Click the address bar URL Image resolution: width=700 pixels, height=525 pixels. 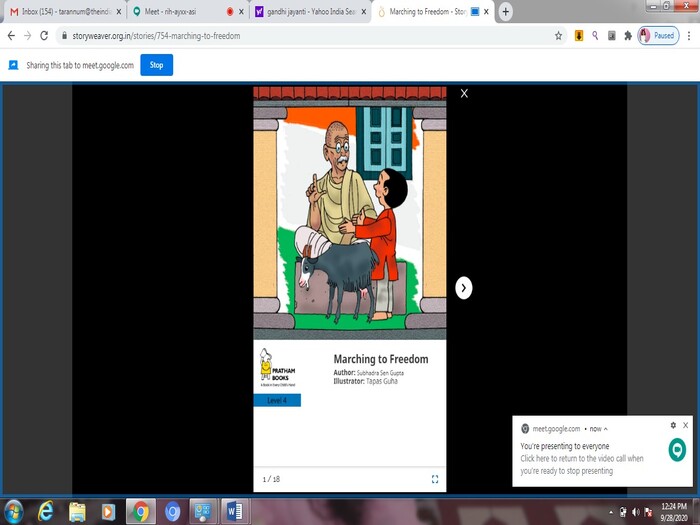click(156, 36)
